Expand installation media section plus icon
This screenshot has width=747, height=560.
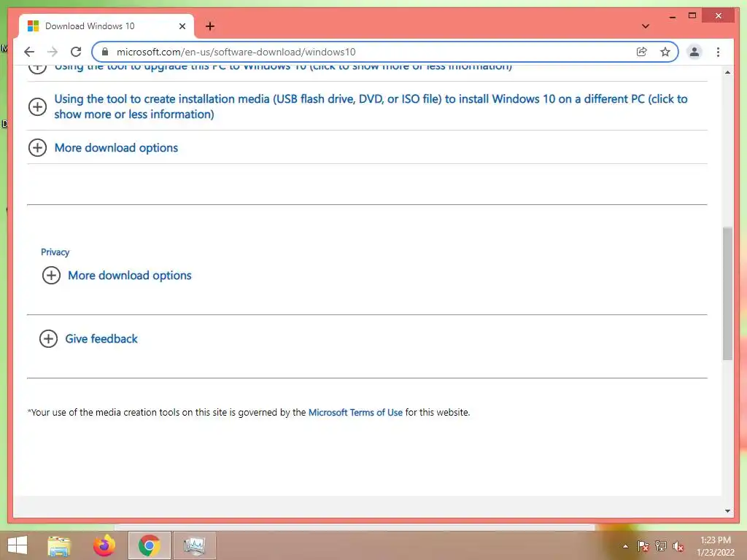[x=38, y=106]
